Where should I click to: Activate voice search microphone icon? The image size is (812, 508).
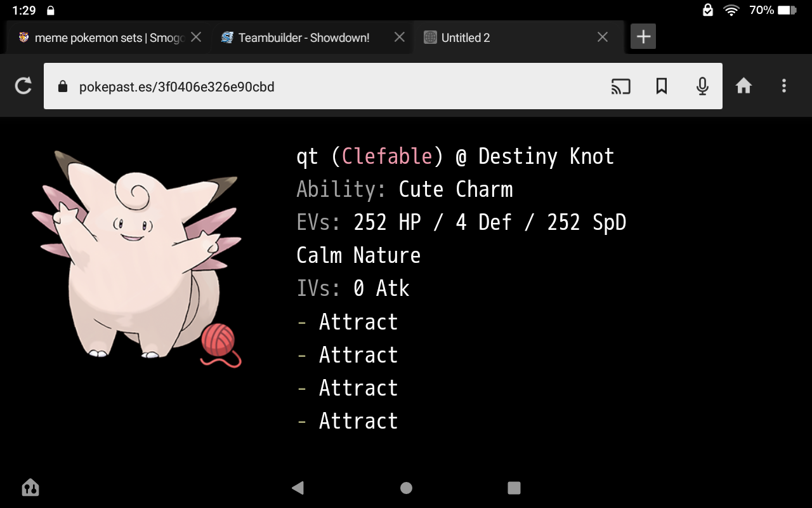point(702,86)
